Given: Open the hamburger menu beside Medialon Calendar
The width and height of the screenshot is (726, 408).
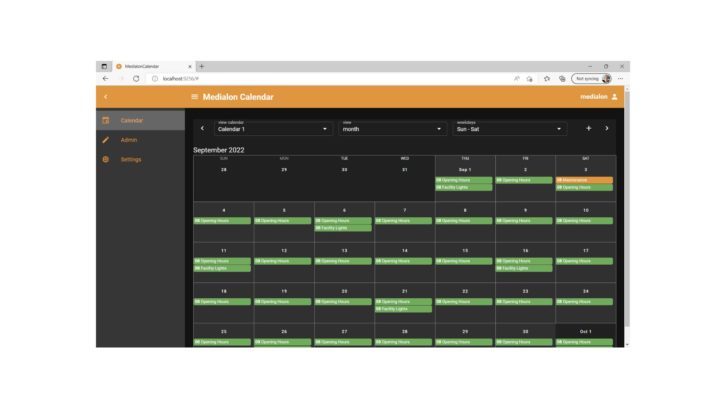Looking at the screenshot, I should click(194, 97).
